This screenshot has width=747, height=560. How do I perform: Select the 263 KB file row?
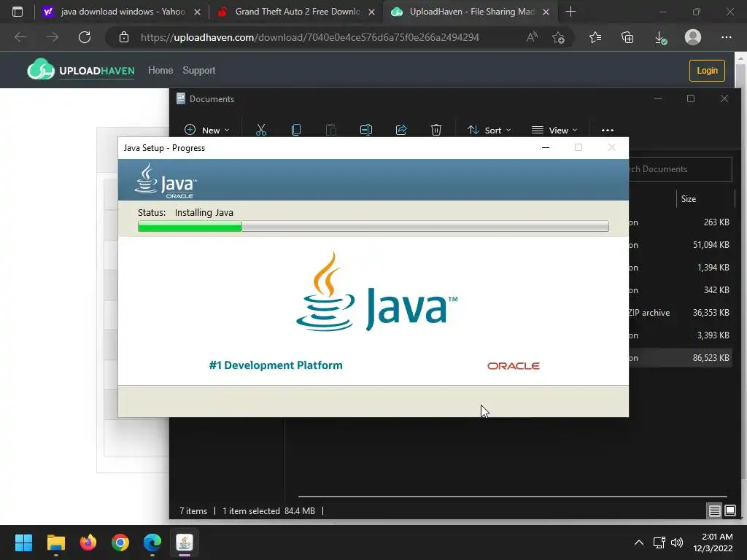(x=681, y=222)
